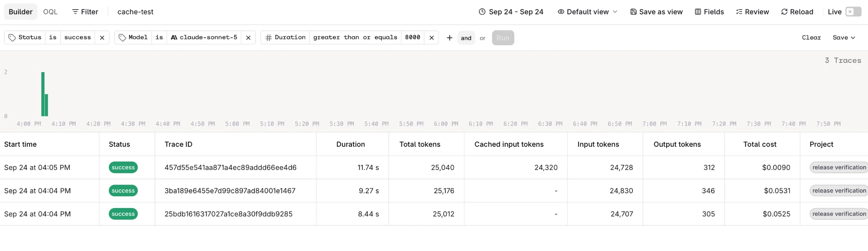Clear all filters
This screenshot has height=251, width=868.
(811, 38)
